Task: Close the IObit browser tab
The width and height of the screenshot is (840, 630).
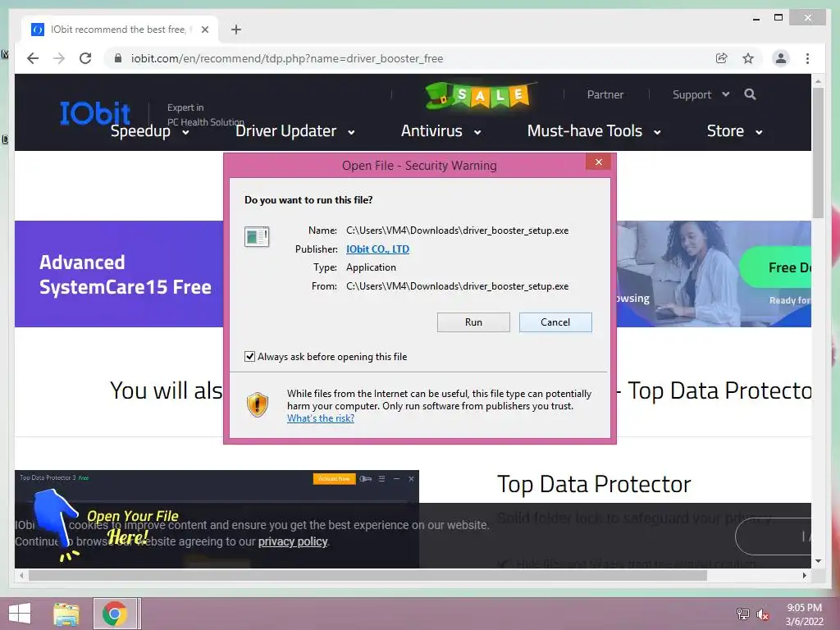Action: click(204, 30)
